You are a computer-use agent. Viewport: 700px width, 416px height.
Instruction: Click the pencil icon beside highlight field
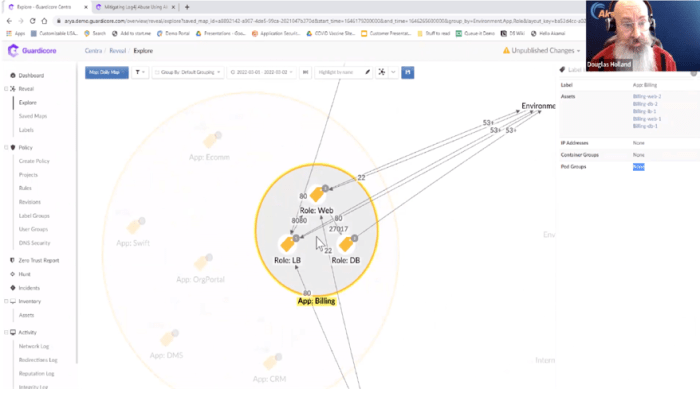coord(367,72)
